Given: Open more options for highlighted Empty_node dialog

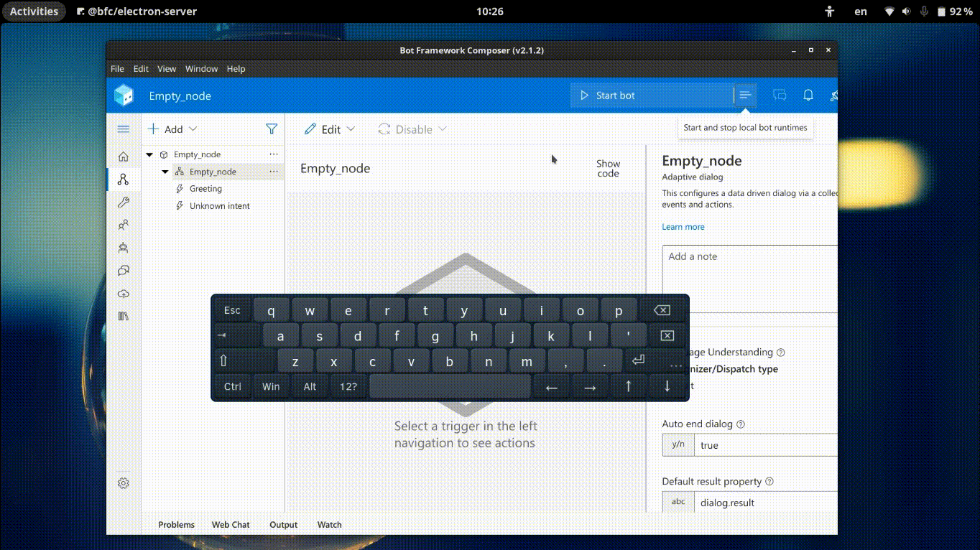Looking at the screenshot, I should click(x=274, y=172).
